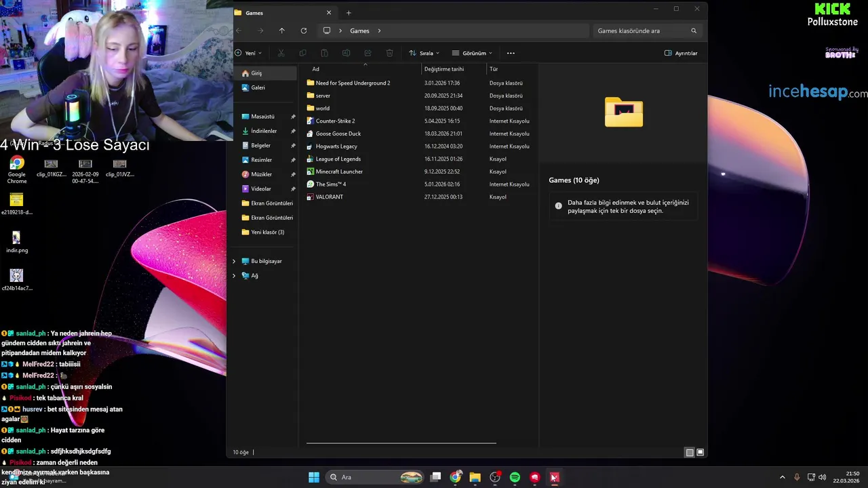Image resolution: width=868 pixels, height=488 pixels.
Task: Go to Müzikler quick access folder
Action: pos(265,174)
